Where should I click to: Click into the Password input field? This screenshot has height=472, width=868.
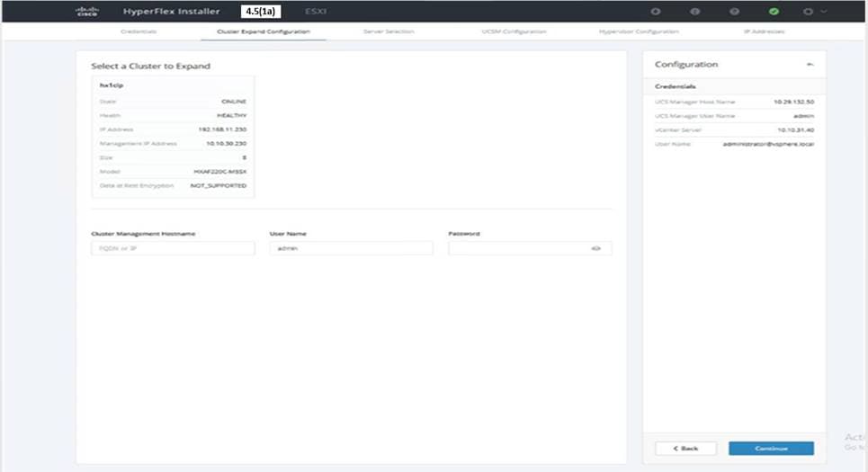pos(531,248)
